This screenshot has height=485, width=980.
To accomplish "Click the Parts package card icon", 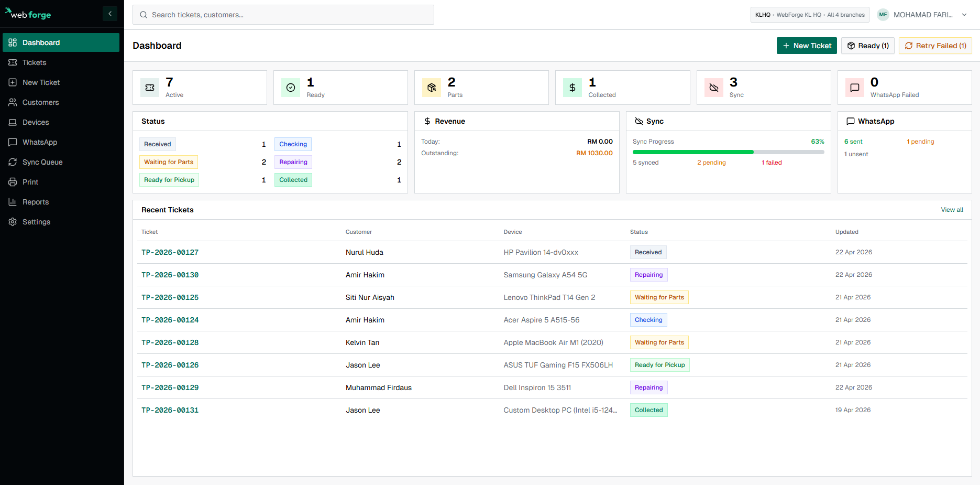I will point(432,88).
